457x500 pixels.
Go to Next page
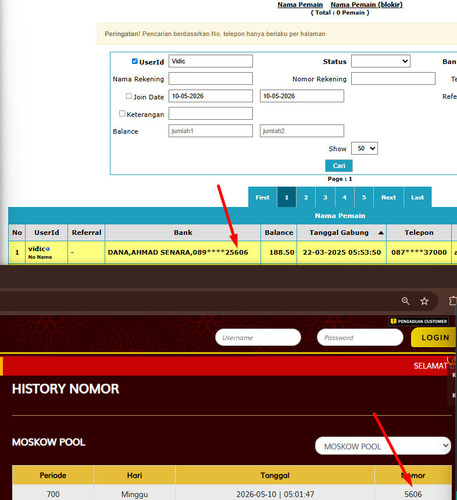[x=388, y=197]
